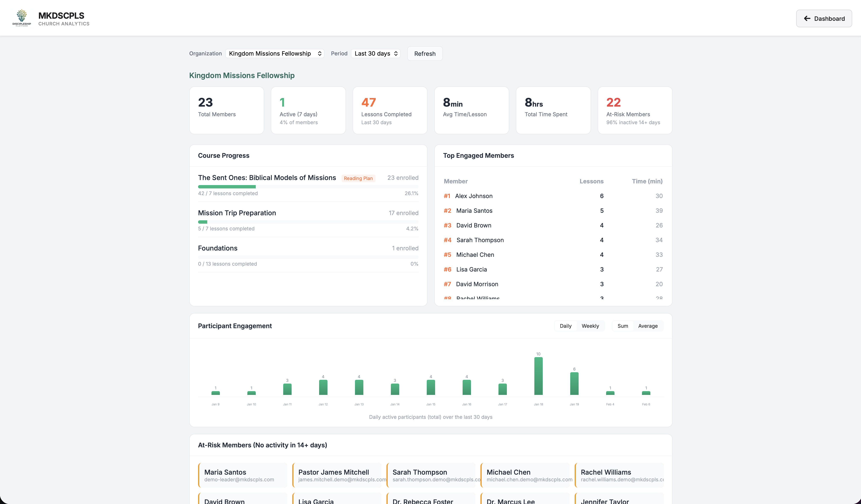Switch to the Sum aggregation mode
This screenshot has height=504, width=861.
[x=622, y=326]
